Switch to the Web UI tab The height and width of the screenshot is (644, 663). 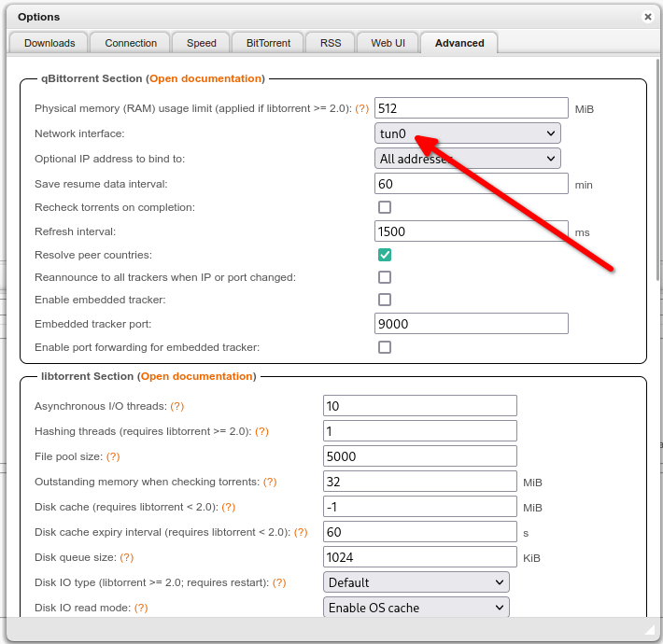click(388, 43)
